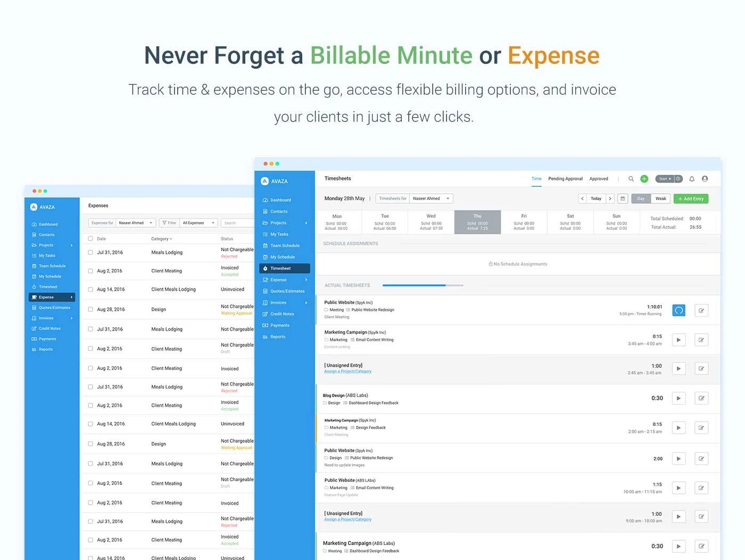This screenshot has width=745, height=560.
Task: Go to next day arrow
Action: [x=610, y=199]
